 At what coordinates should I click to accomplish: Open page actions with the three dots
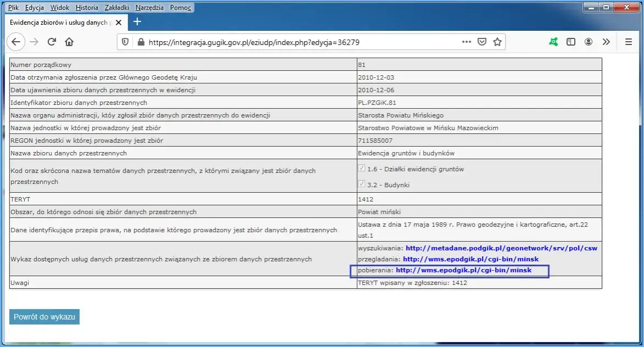pyautogui.click(x=466, y=41)
